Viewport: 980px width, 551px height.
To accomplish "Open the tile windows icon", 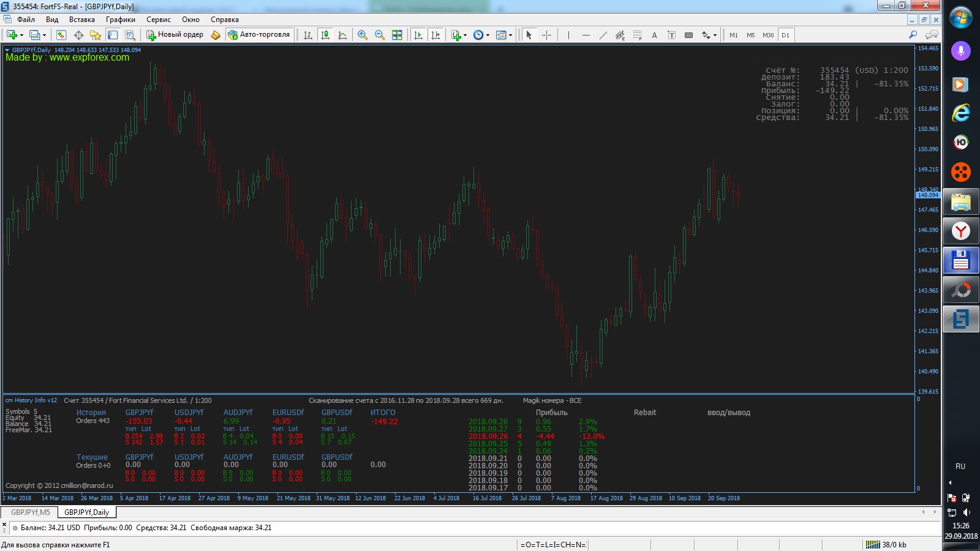I will pos(397,35).
